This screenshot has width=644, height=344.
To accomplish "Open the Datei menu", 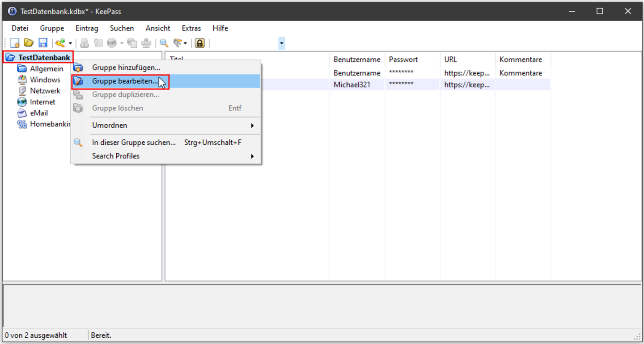I will pos(20,28).
